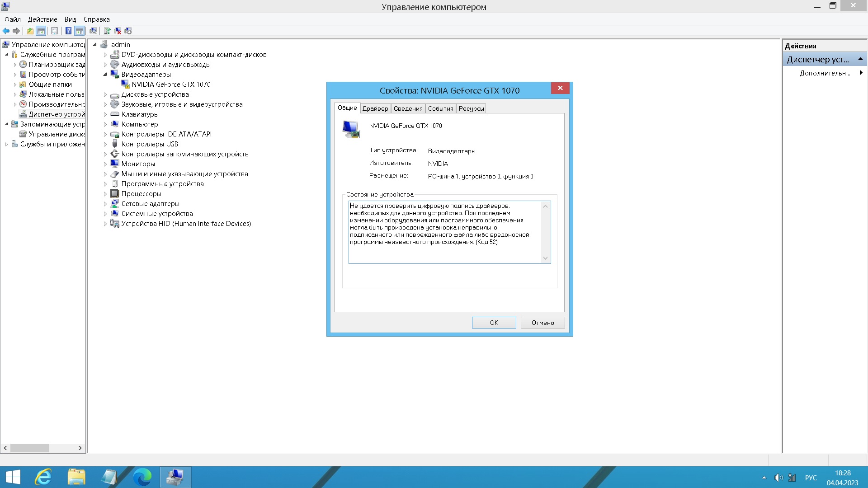
Task: Select the Task Scheduler clock icon
Action: 23,65
